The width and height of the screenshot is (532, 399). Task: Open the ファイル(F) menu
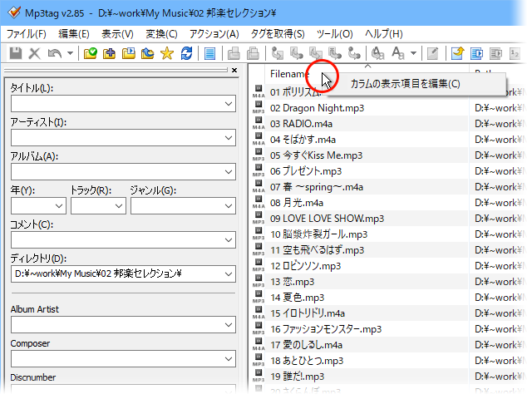pos(26,34)
